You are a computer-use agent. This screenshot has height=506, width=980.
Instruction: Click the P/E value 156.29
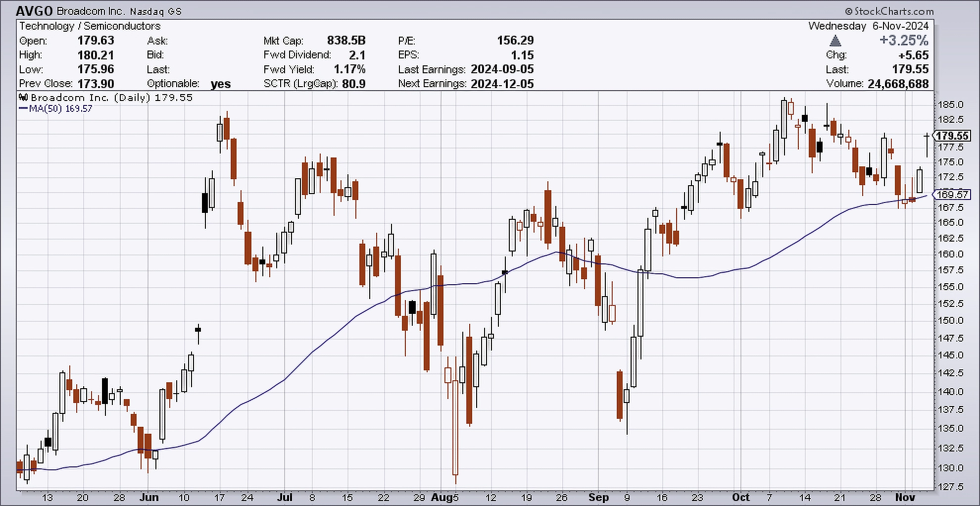515,41
